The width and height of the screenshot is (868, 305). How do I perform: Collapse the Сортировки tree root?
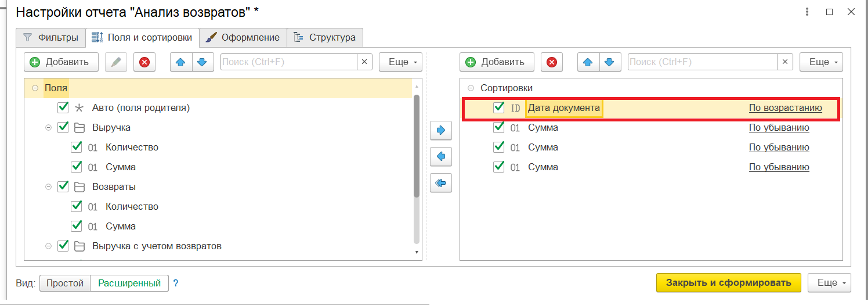tap(471, 88)
